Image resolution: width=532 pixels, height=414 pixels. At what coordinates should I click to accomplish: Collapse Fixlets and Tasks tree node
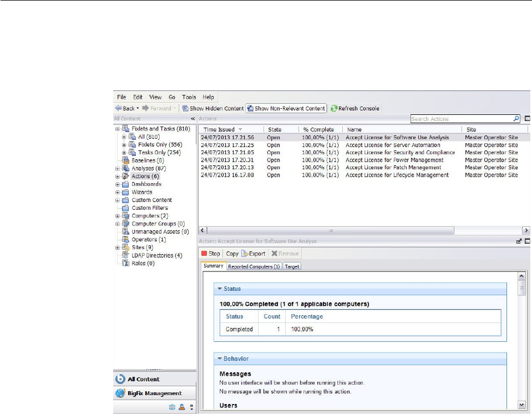(118, 129)
